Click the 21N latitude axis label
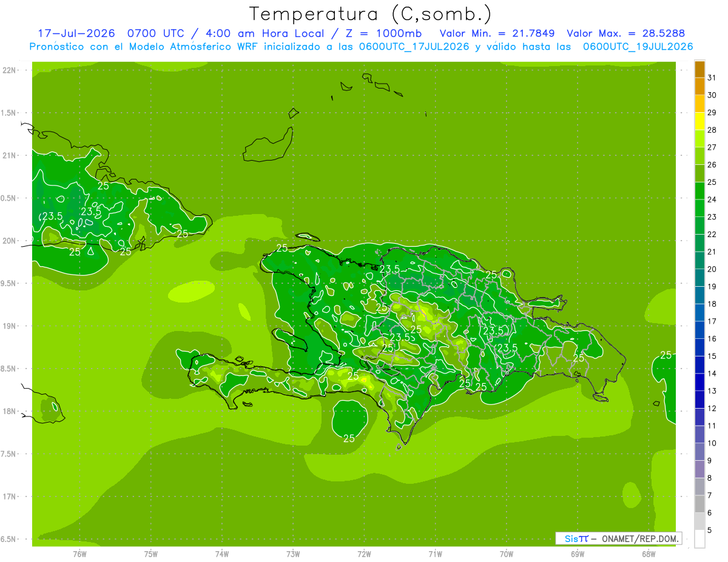Viewport: 728px width, 562px height. [x=8, y=155]
